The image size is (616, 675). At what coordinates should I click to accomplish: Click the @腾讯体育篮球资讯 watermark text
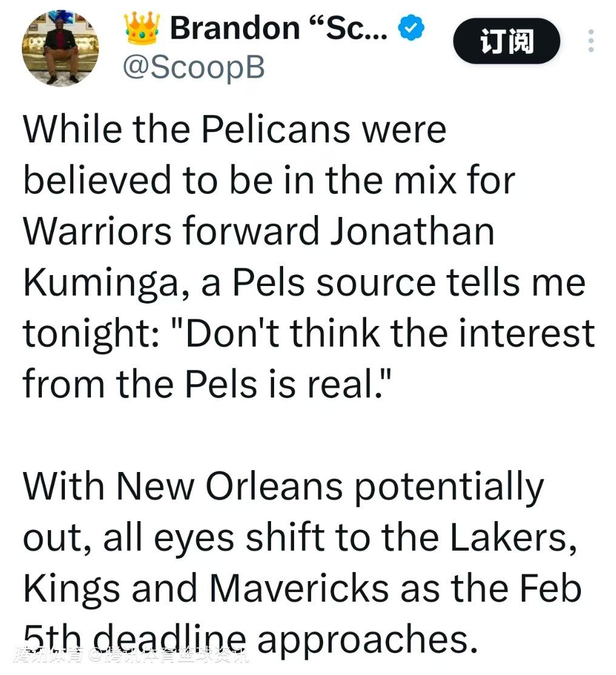pyautogui.click(x=170, y=655)
